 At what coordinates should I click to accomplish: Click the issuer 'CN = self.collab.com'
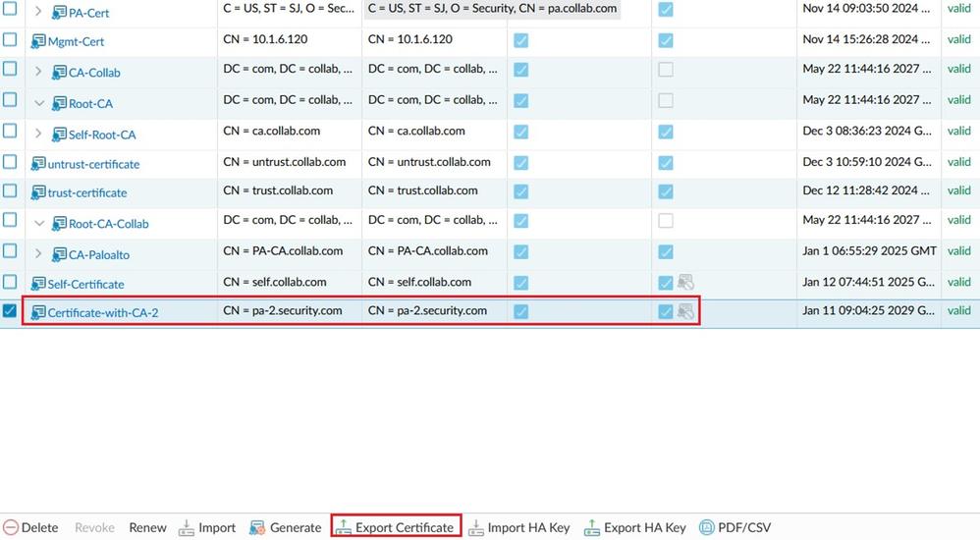pyautogui.click(x=419, y=282)
